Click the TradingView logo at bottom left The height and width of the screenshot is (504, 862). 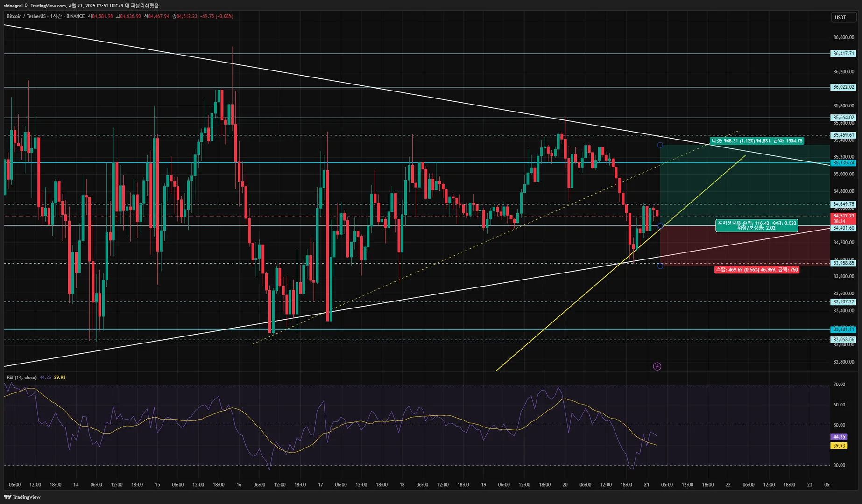click(x=22, y=497)
